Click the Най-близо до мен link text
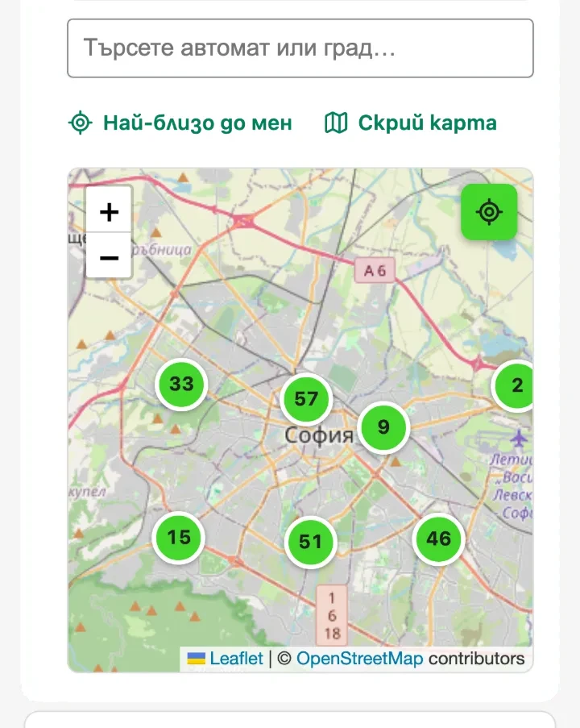 click(x=197, y=123)
